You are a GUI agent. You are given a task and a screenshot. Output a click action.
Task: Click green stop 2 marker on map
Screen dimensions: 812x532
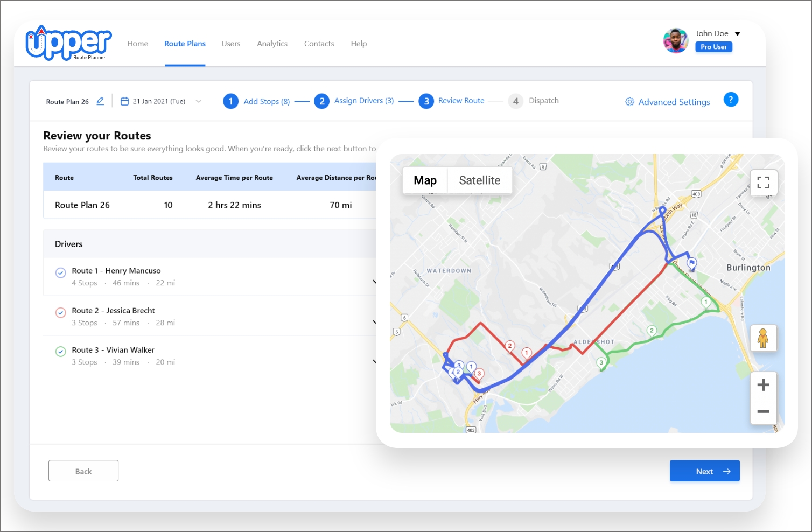(652, 331)
